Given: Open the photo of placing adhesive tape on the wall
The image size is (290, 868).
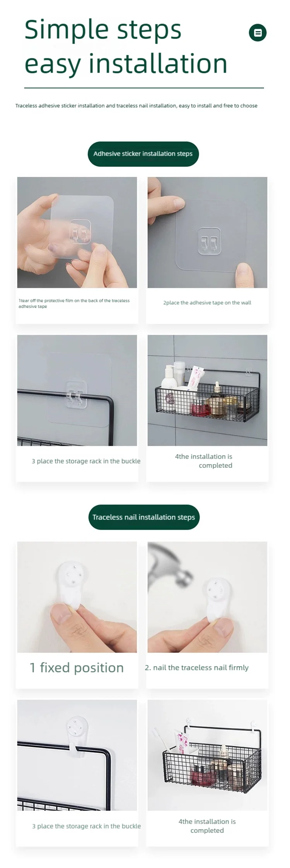Looking at the screenshot, I should pyautogui.click(x=207, y=232).
